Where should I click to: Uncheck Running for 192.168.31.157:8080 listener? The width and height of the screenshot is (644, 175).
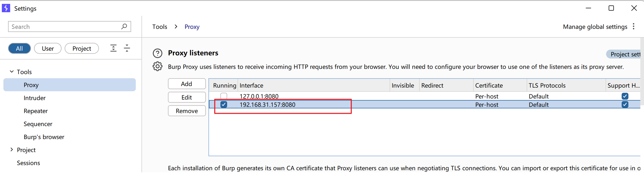223,105
